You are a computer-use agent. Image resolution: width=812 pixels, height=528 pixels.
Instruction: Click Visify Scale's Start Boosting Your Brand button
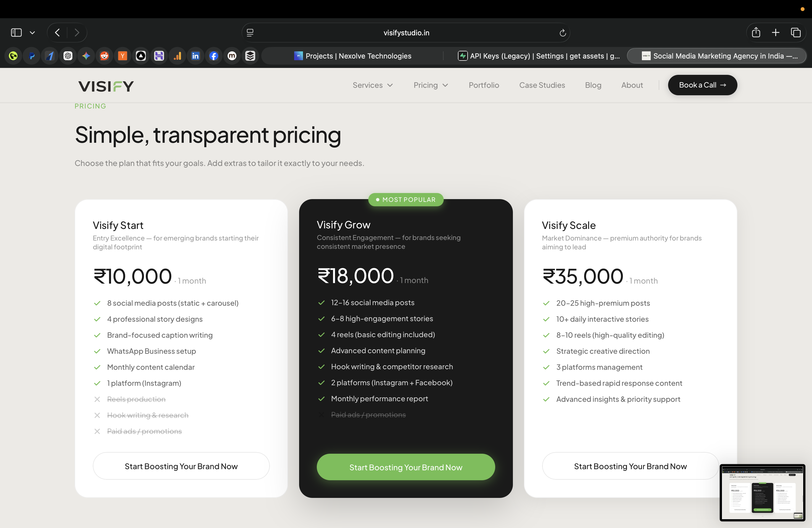coord(630,466)
